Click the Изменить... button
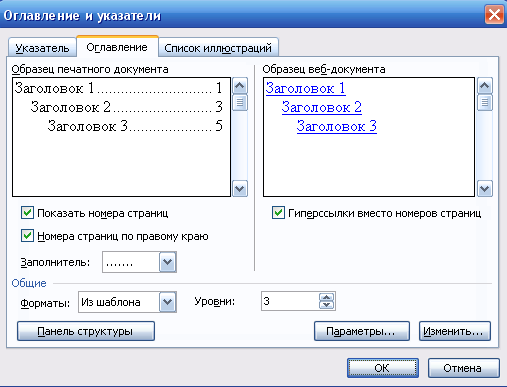 click(455, 331)
